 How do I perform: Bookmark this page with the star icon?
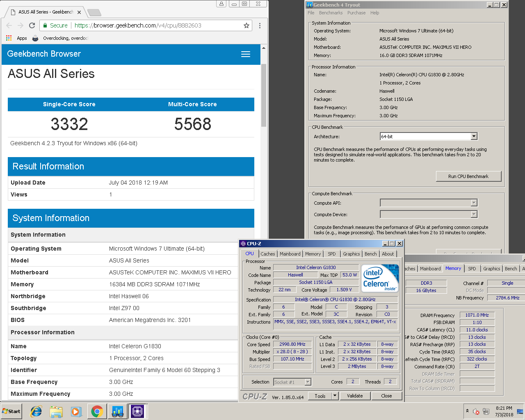tap(246, 25)
